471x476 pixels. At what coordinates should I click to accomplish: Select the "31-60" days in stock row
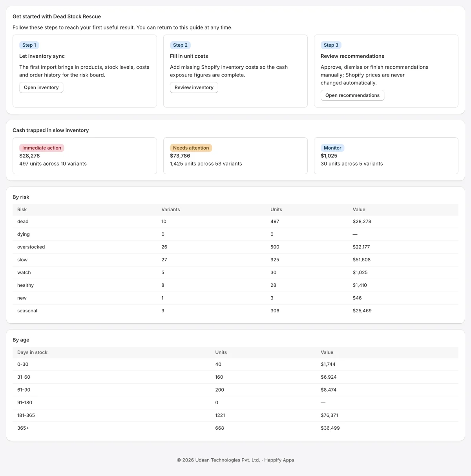[x=235, y=377]
